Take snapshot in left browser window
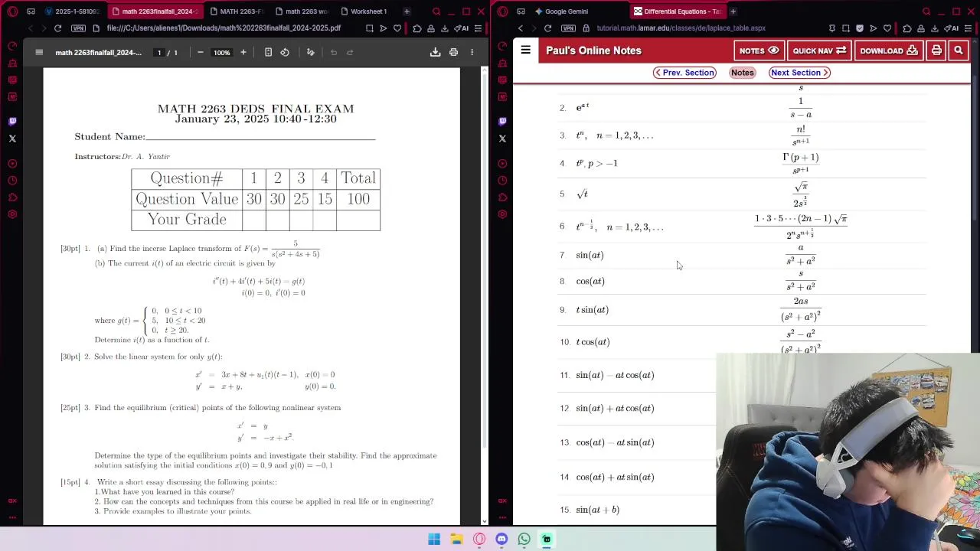Viewport: 980px width, 551px height. [370, 28]
